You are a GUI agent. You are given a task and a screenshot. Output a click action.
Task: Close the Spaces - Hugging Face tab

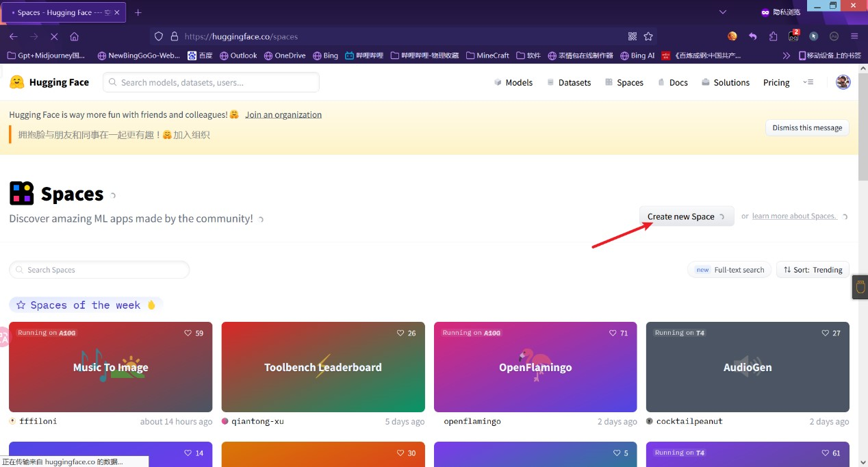pyautogui.click(x=117, y=12)
